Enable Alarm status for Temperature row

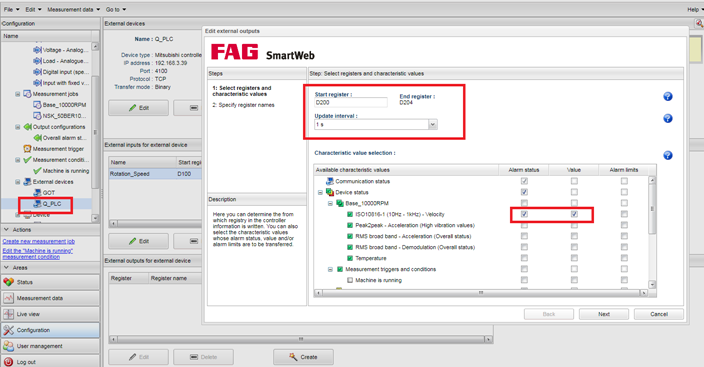point(524,258)
